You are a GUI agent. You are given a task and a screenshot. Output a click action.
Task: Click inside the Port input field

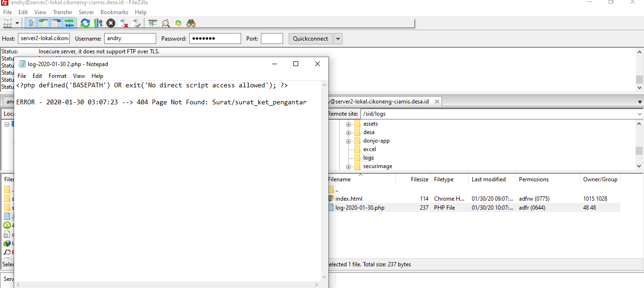tap(272, 38)
